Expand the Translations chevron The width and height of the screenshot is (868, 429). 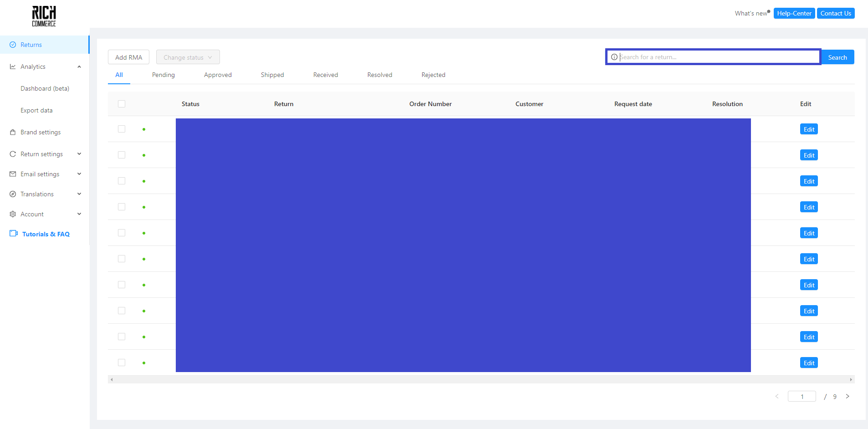pos(79,194)
